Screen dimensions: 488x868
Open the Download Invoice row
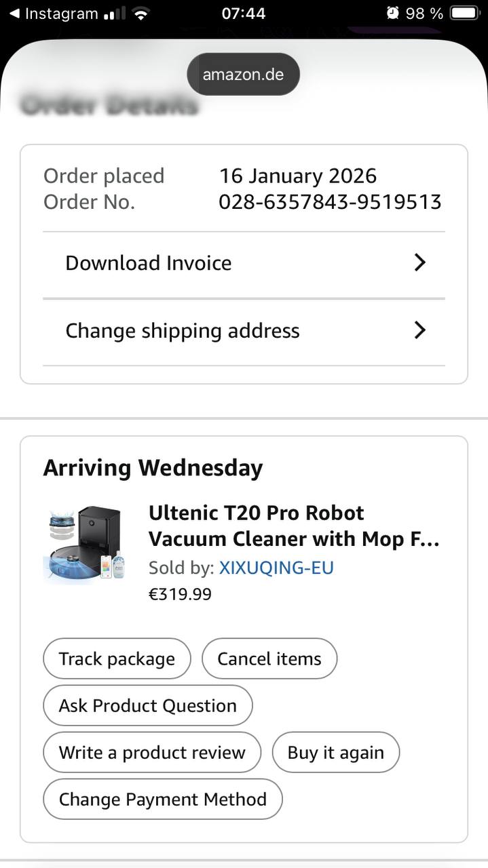(244, 264)
